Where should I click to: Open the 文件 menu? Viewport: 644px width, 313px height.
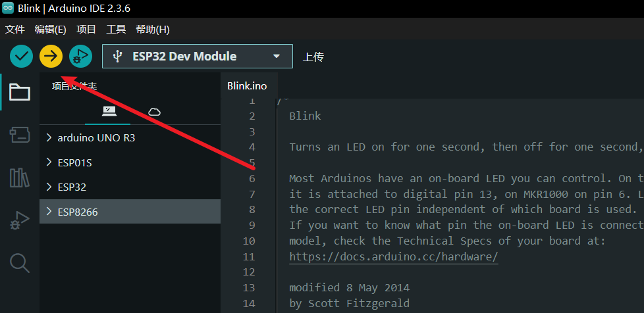point(14,30)
